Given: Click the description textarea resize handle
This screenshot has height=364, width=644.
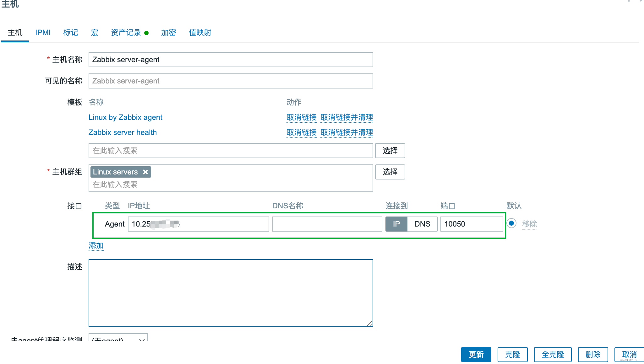Looking at the screenshot, I should [370, 324].
